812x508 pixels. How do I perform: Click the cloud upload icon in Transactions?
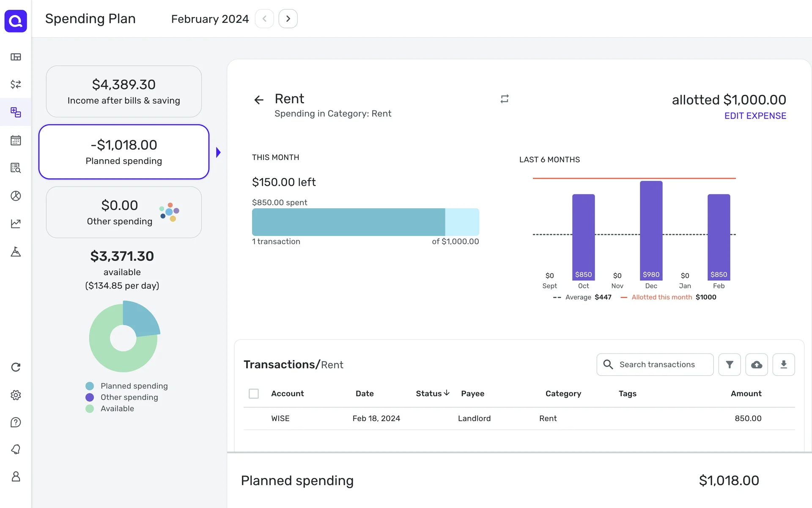tap(757, 364)
